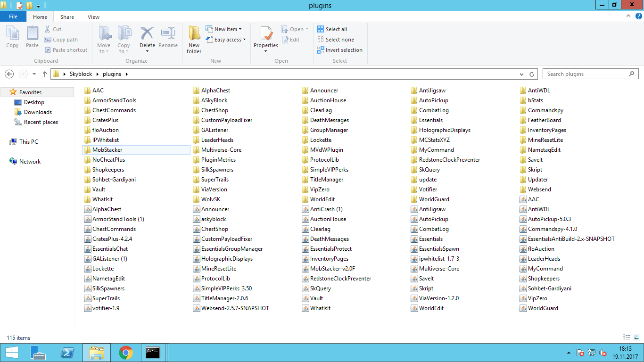Switch to the View ribbon tab
Screen dimensions: 644x362
(x=93, y=17)
